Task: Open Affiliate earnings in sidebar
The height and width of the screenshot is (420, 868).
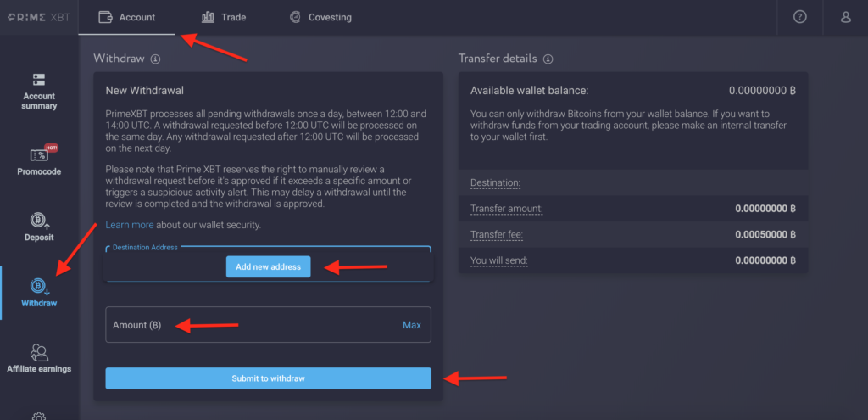Action: (39, 359)
